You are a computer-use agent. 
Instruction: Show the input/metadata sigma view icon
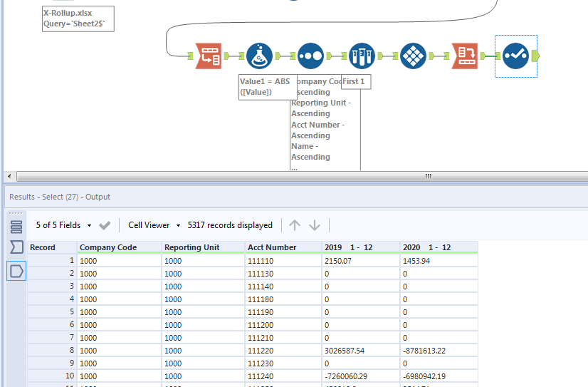point(16,247)
